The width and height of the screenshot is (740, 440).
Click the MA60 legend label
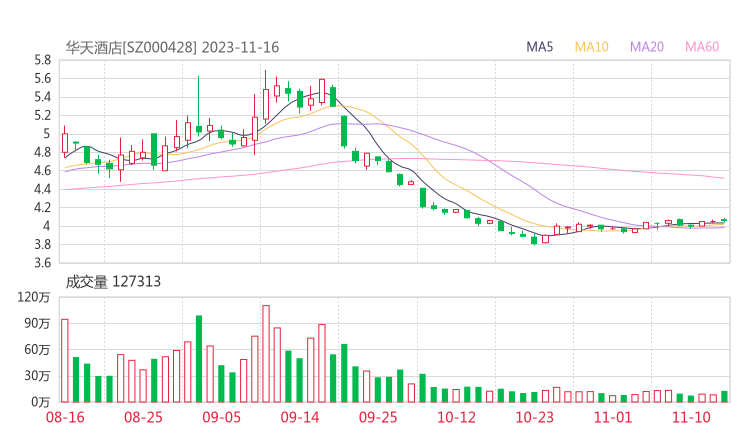pos(702,47)
